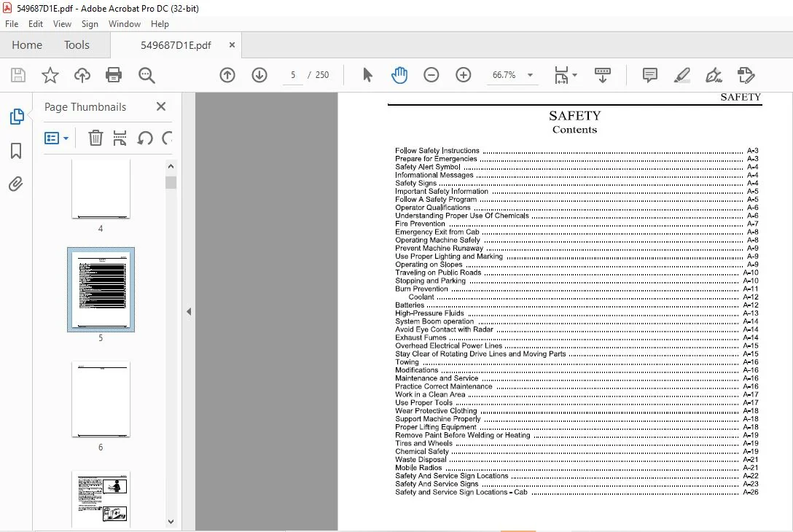Open the View menu
The height and width of the screenshot is (532, 793).
tap(62, 24)
